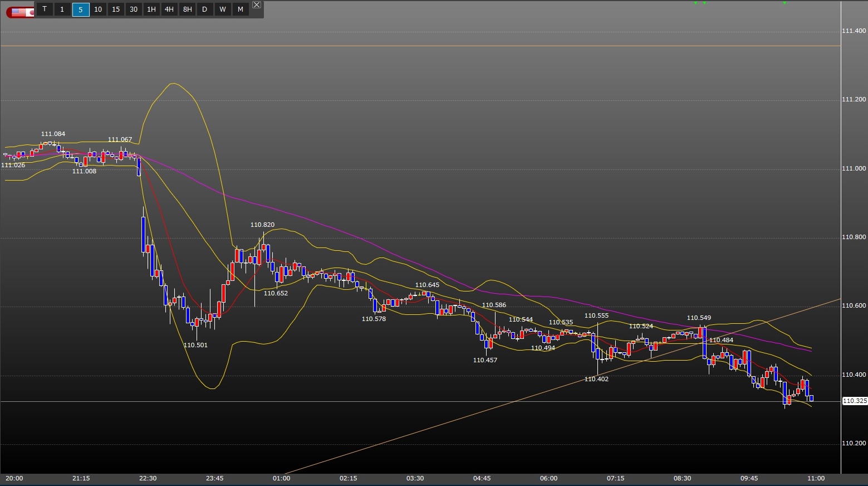Switch chart to 10-minute timeframe
Viewport: 868px width, 486px height.
[98, 9]
